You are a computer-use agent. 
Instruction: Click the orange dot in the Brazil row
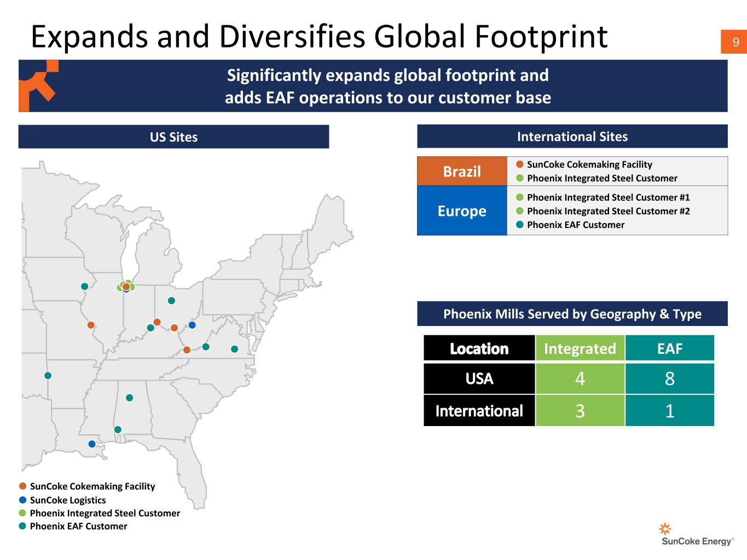point(520,165)
